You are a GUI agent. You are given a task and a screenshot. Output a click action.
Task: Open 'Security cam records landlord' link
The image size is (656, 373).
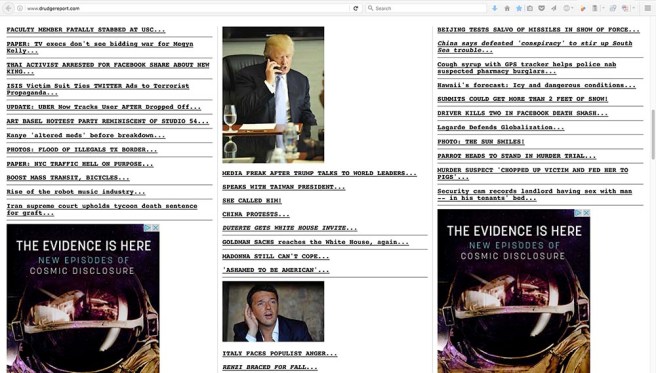click(x=535, y=194)
